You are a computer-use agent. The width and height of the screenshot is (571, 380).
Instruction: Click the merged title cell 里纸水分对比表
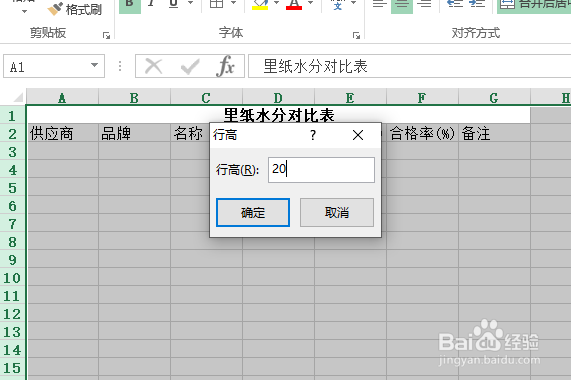(x=279, y=115)
